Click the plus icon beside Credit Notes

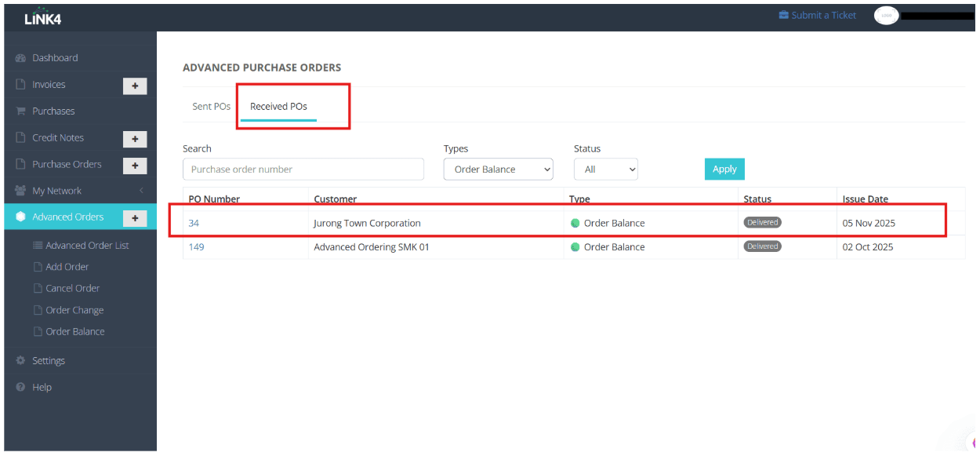tap(135, 139)
